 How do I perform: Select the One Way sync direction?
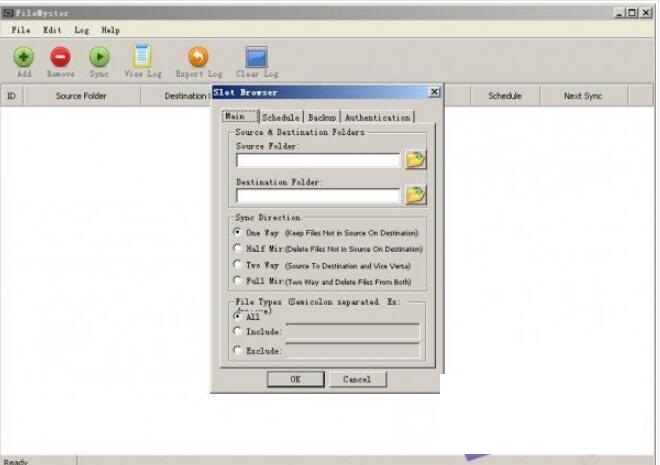pyautogui.click(x=238, y=232)
